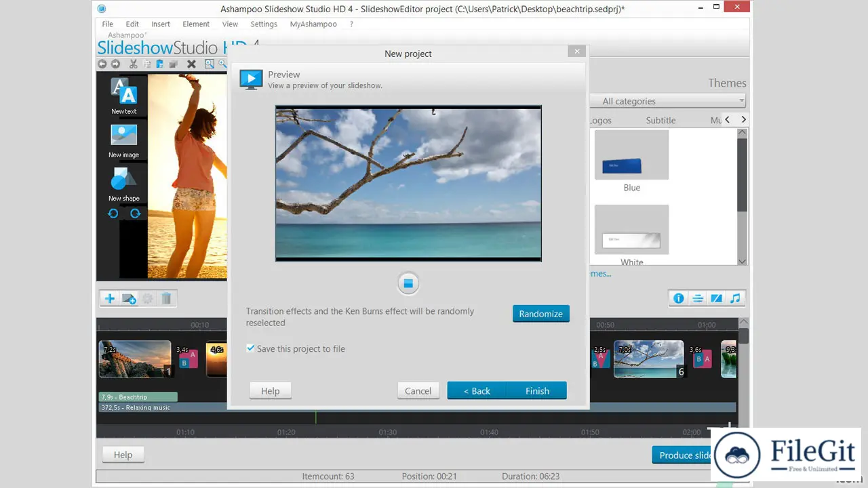The image size is (868, 488).
Task: Click Cancel in the New project dialog
Action: (418, 390)
